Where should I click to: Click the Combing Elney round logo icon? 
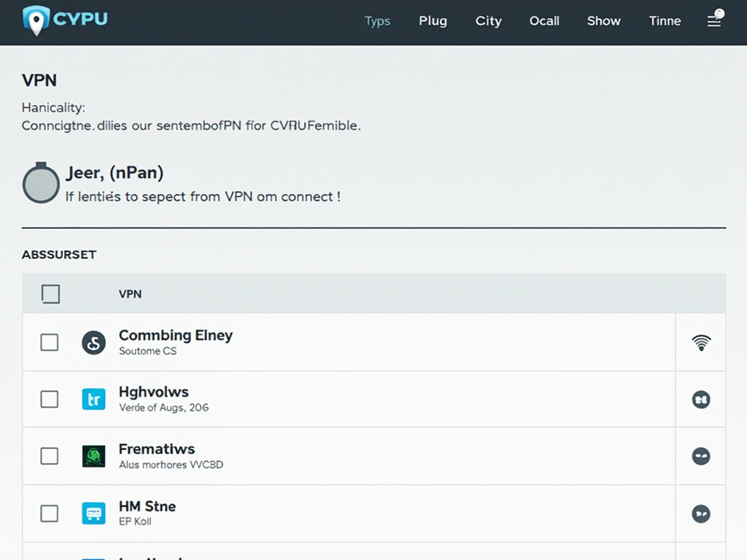coord(94,343)
